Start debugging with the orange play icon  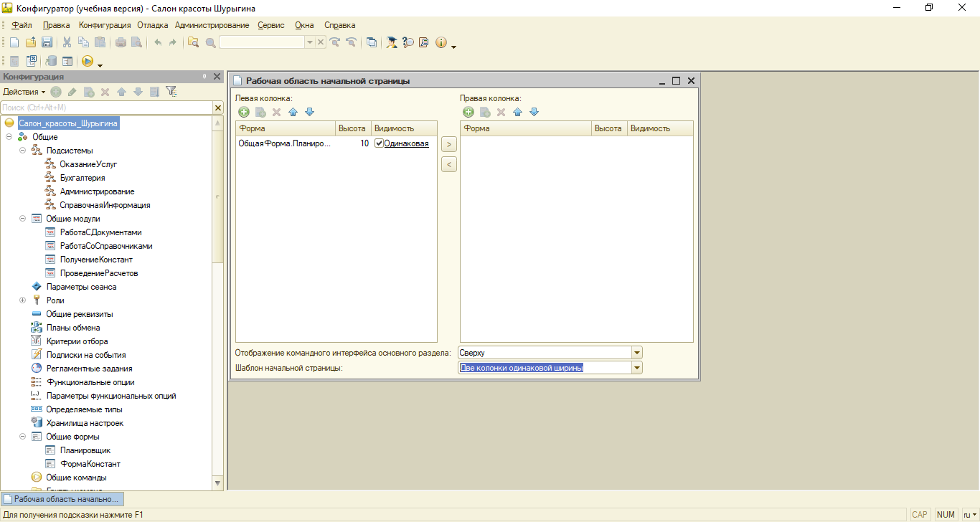(x=88, y=62)
